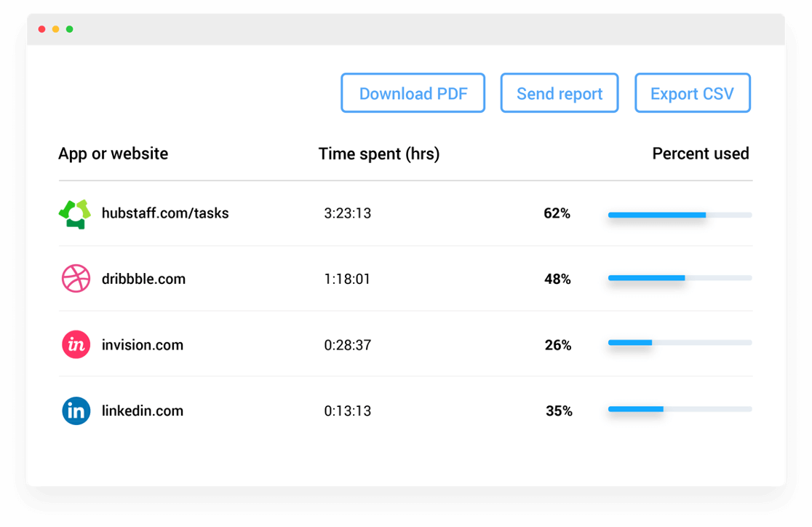Image resolution: width=812 pixels, height=527 pixels.
Task: Select the invision.com row label
Action: pyautogui.click(x=143, y=345)
